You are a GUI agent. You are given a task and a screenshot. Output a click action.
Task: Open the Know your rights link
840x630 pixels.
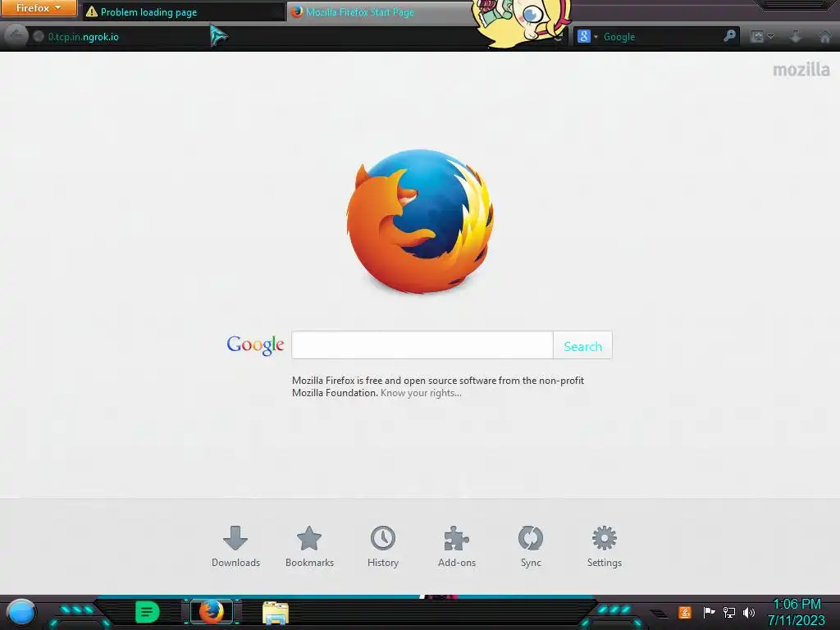(x=421, y=393)
